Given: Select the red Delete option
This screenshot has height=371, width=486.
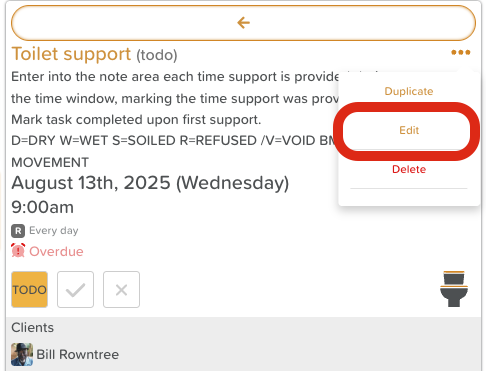Looking at the screenshot, I should click(x=409, y=169).
